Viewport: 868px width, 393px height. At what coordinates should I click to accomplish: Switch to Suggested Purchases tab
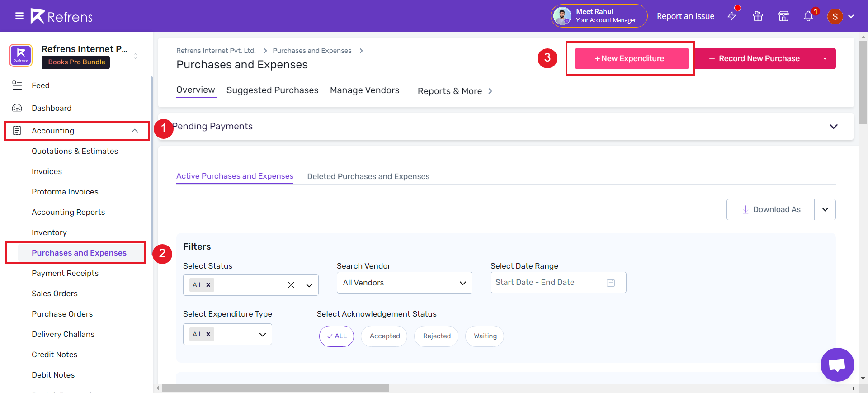(273, 90)
